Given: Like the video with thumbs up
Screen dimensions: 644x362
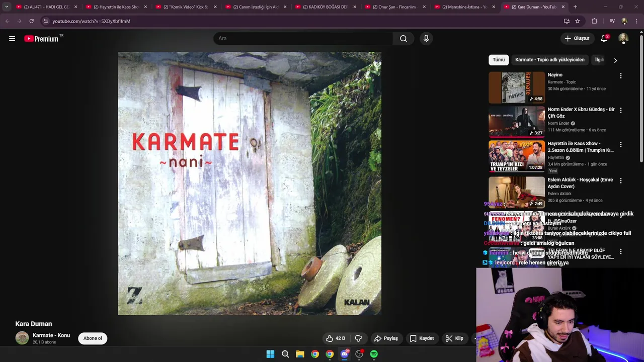Looking at the screenshot, I should [335, 338].
